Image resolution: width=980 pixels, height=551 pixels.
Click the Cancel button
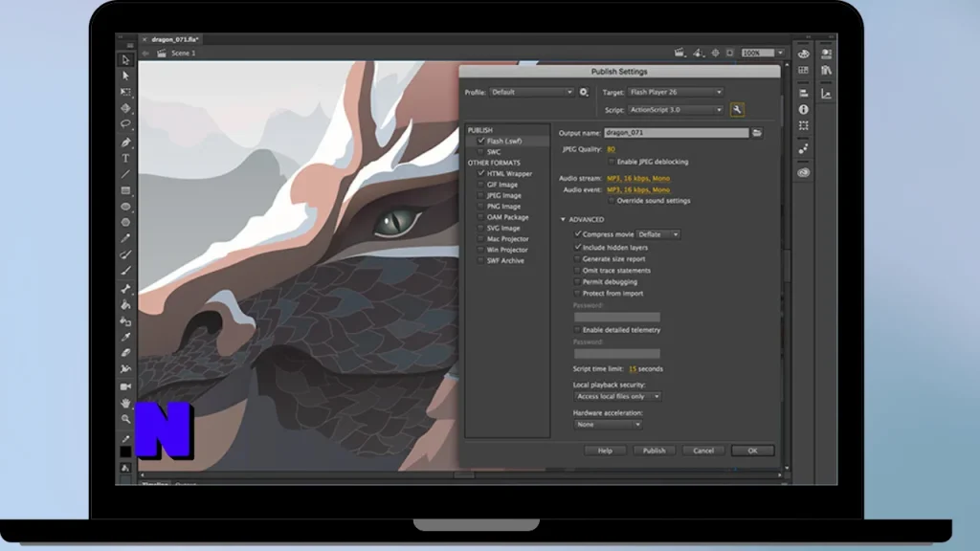pos(703,452)
